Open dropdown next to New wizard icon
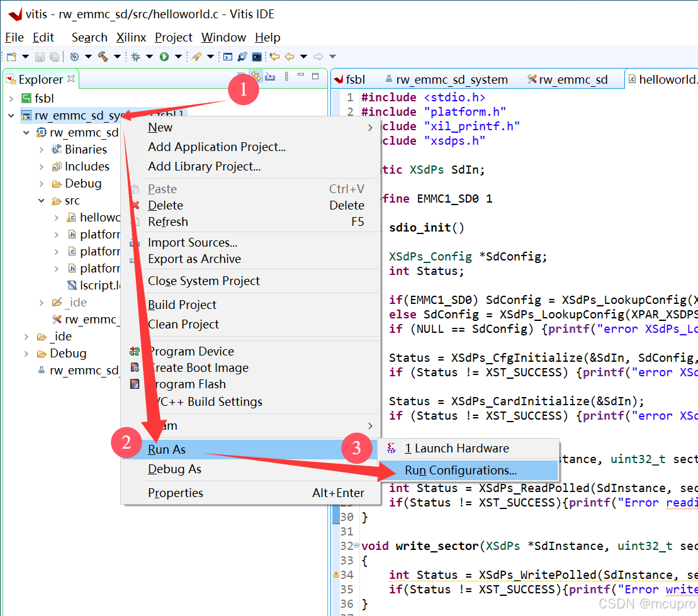This screenshot has height=616, width=698. pyautogui.click(x=25, y=57)
